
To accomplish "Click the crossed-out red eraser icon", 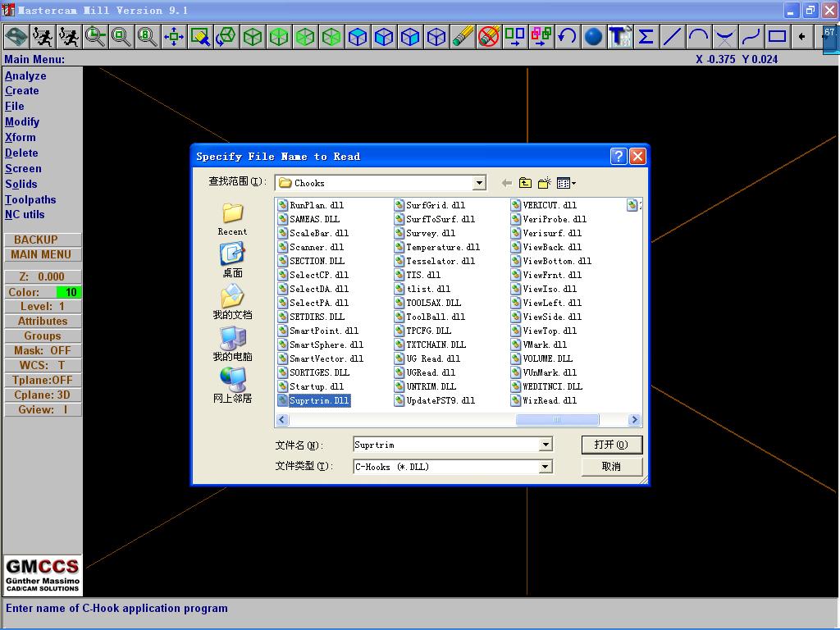I will coord(489,36).
